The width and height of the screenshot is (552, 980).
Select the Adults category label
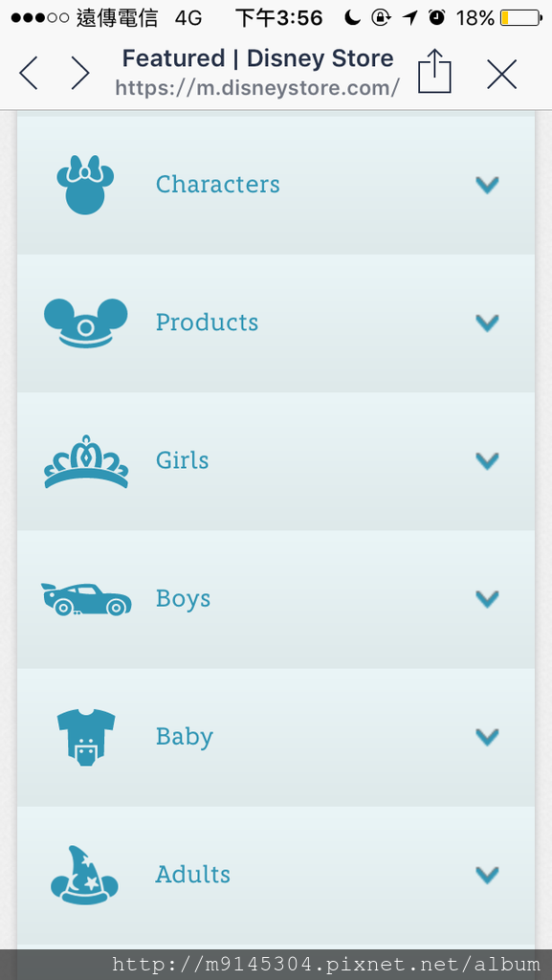click(x=192, y=875)
